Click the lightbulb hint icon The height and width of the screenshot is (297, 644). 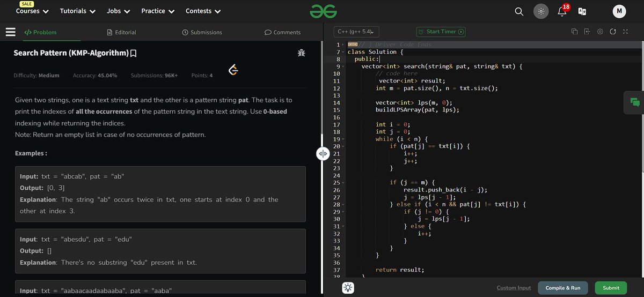[x=348, y=288]
